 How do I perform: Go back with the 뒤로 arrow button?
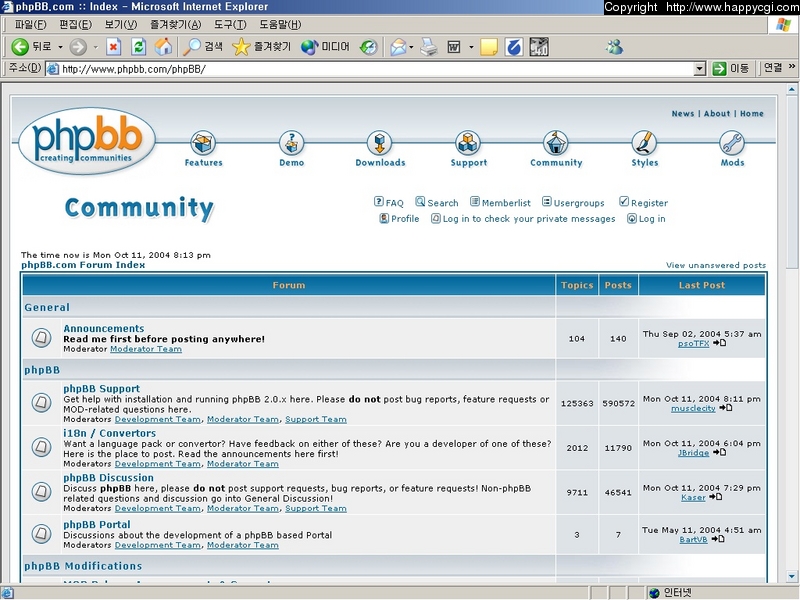point(32,47)
